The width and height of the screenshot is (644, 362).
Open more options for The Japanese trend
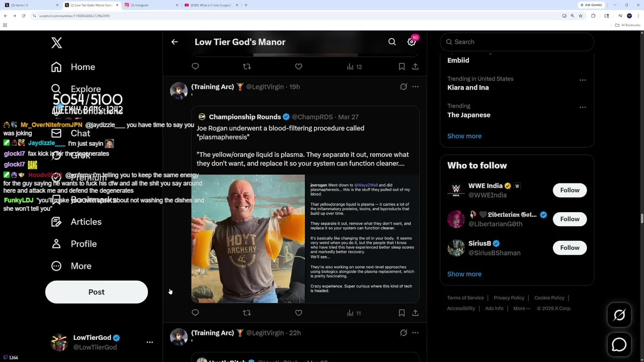point(583,107)
